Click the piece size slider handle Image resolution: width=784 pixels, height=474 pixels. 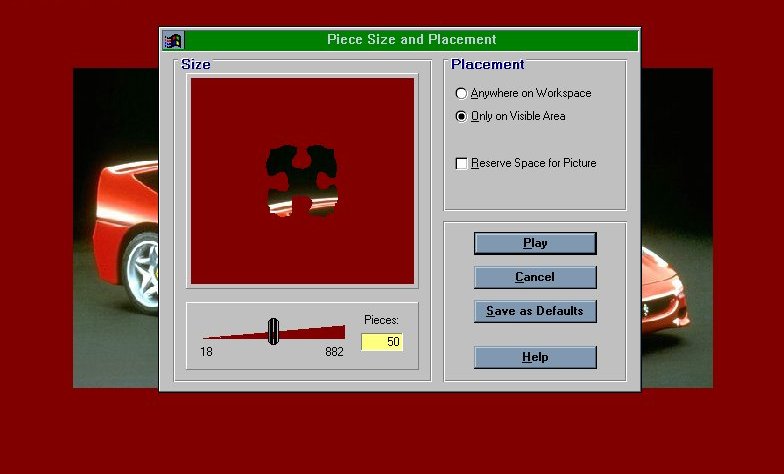coord(273,331)
